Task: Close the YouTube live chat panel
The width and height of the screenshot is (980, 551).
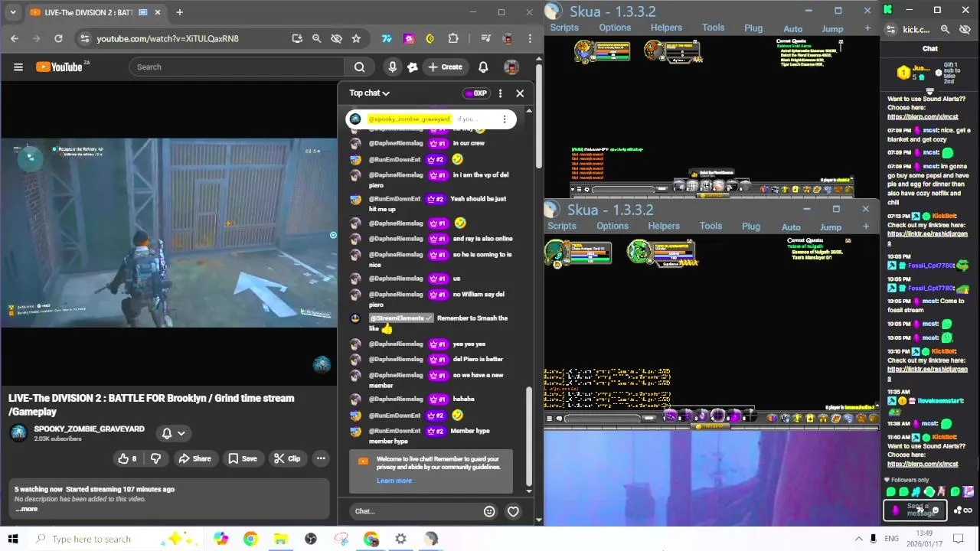Action: click(x=520, y=93)
